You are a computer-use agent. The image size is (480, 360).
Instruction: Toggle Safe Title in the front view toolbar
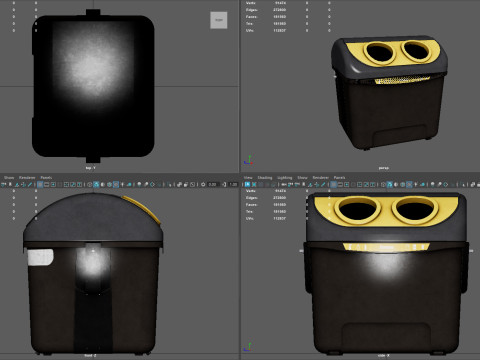pyautogui.click(x=80, y=184)
